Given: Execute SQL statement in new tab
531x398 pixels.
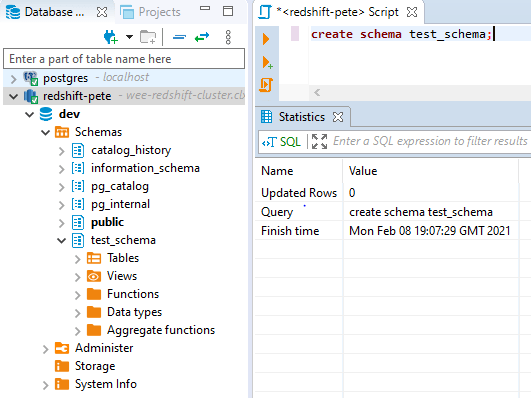Looking at the screenshot, I should coord(267,63).
